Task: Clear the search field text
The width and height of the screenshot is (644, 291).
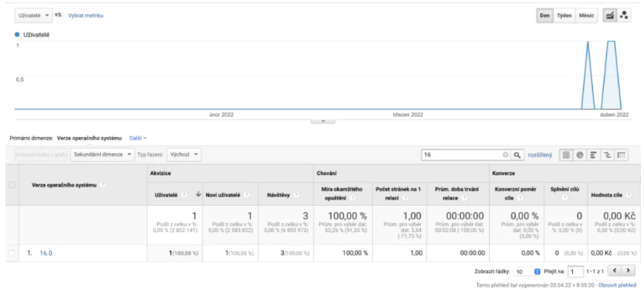Action: [x=505, y=155]
